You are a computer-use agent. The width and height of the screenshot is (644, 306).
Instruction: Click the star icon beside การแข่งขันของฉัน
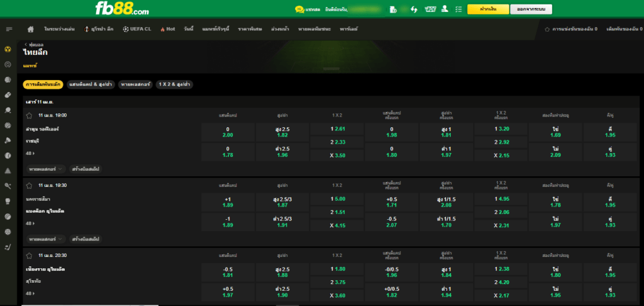pos(547,29)
